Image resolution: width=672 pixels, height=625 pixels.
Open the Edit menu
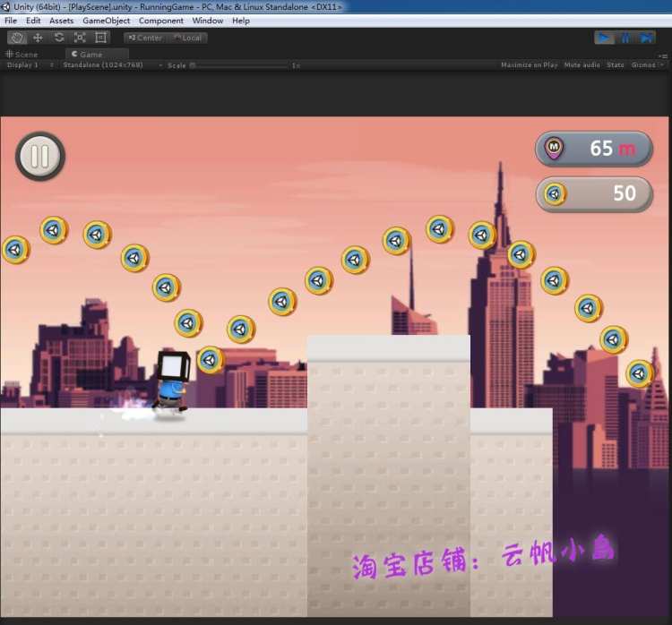(x=33, y=21)
